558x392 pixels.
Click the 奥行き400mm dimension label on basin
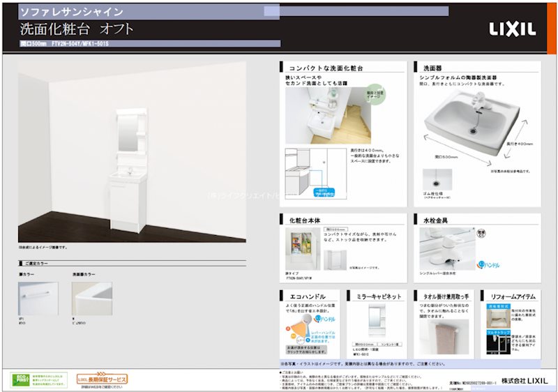[x=520, y=144]
